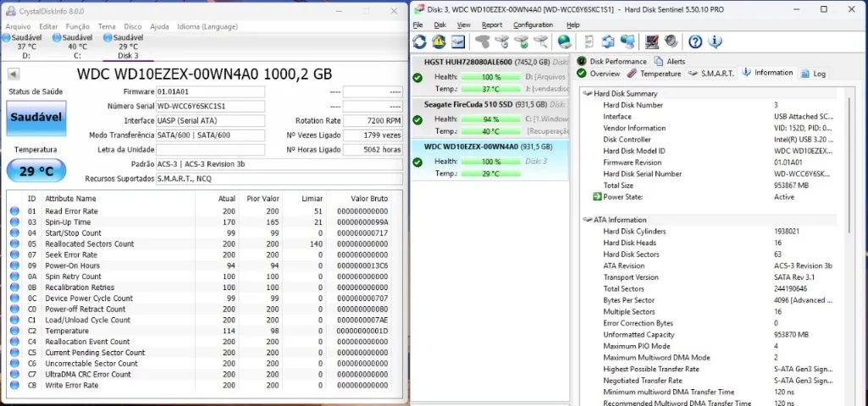
Task: Click the grey disk with clock test icon
Action: [x=501, y=41]
